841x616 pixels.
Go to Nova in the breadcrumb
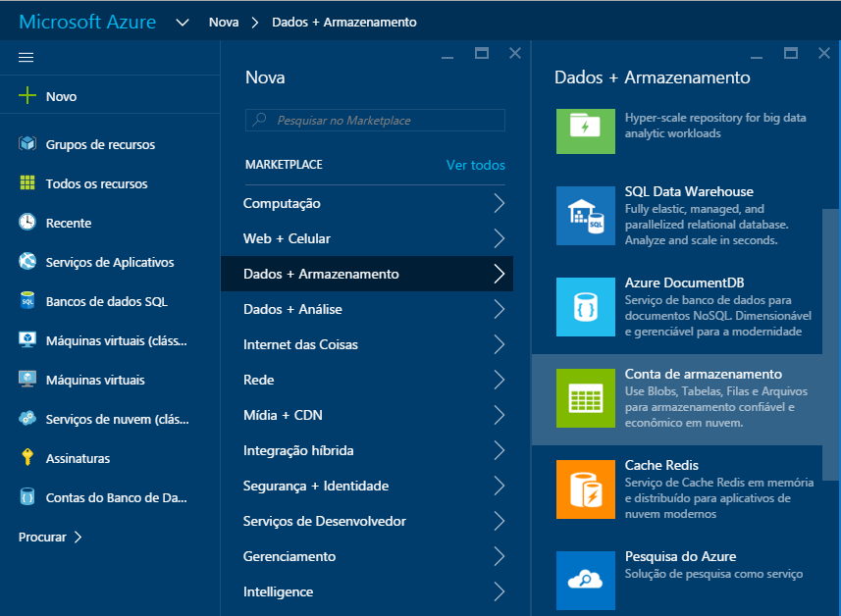pos(224,23)
